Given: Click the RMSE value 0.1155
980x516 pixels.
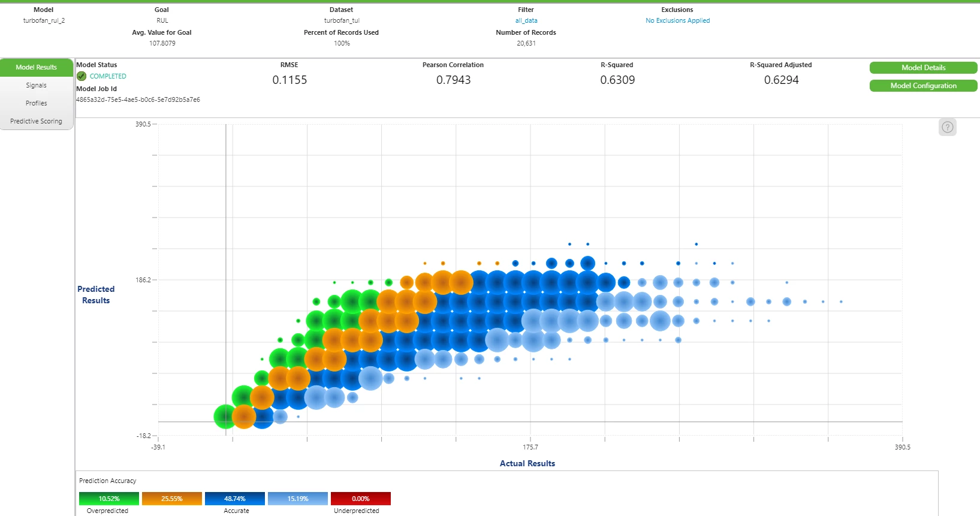Looking at the screenshot, I should (x=290, y=80).
